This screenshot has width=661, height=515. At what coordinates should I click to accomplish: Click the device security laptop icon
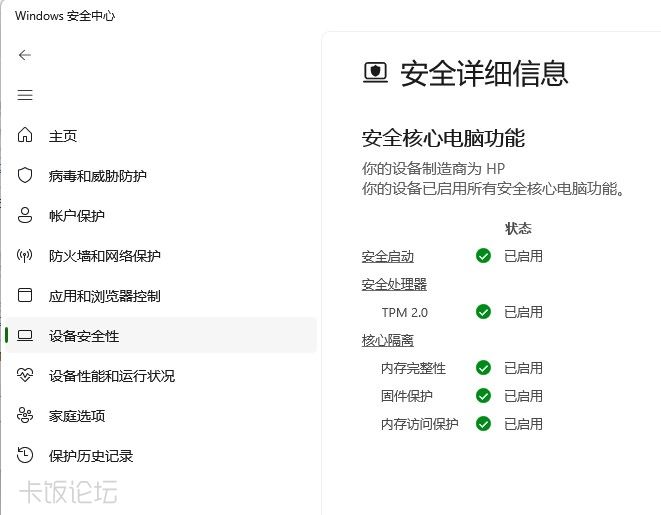click(26, 336)
